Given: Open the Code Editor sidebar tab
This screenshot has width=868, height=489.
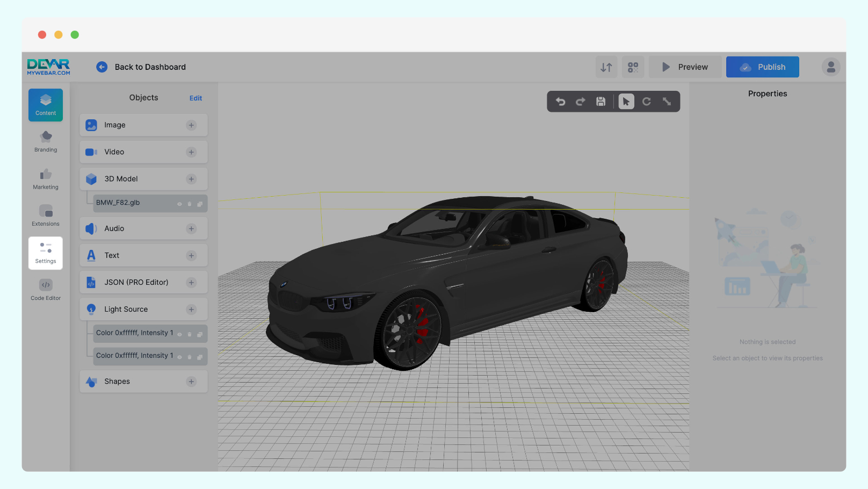Looking at the screenshot, I should 46,290.
